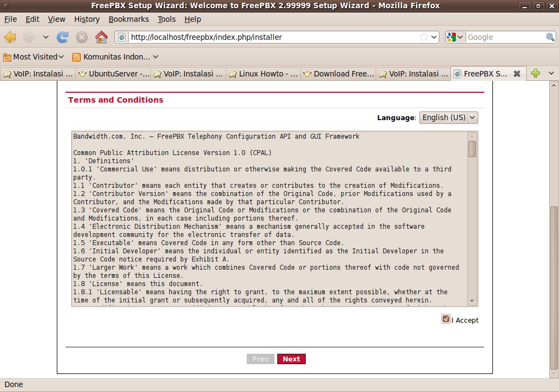559x392 pixels.
Task: Open a new tab with plus icon
Action: point(536,74)
